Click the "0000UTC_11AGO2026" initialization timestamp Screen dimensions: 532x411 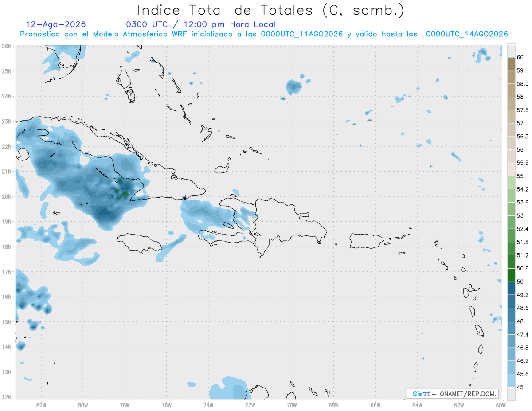click(x=302, y=34)
